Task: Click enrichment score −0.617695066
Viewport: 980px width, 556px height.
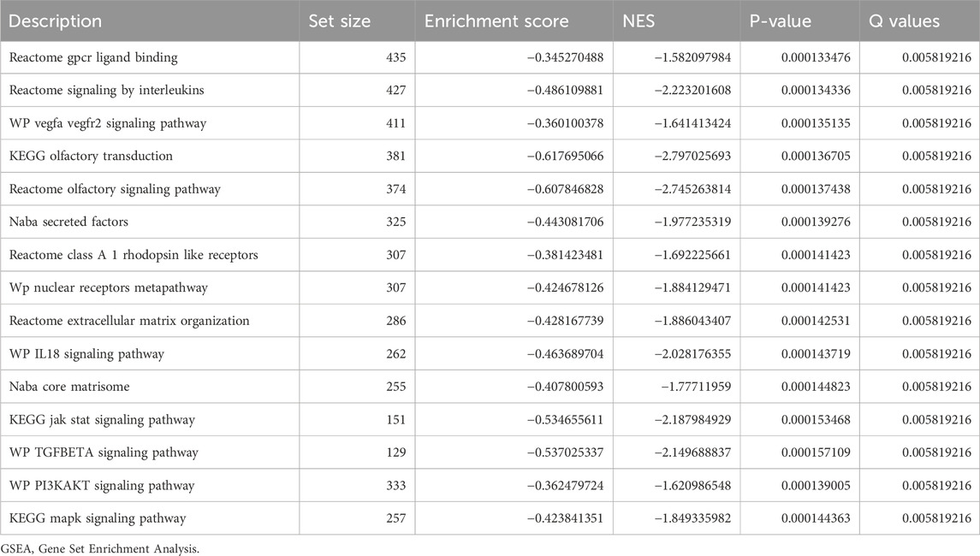Action: point(565,157)
